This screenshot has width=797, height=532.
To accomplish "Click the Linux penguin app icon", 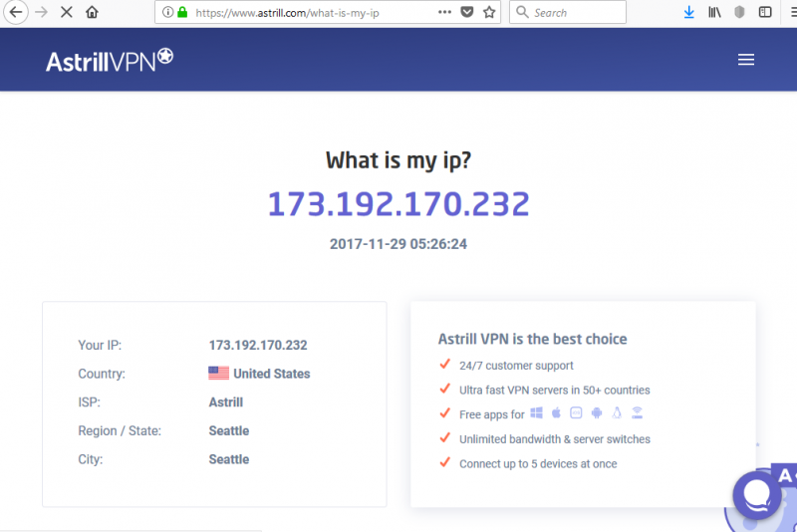I will pyautogui.click(x=617, y=413).
